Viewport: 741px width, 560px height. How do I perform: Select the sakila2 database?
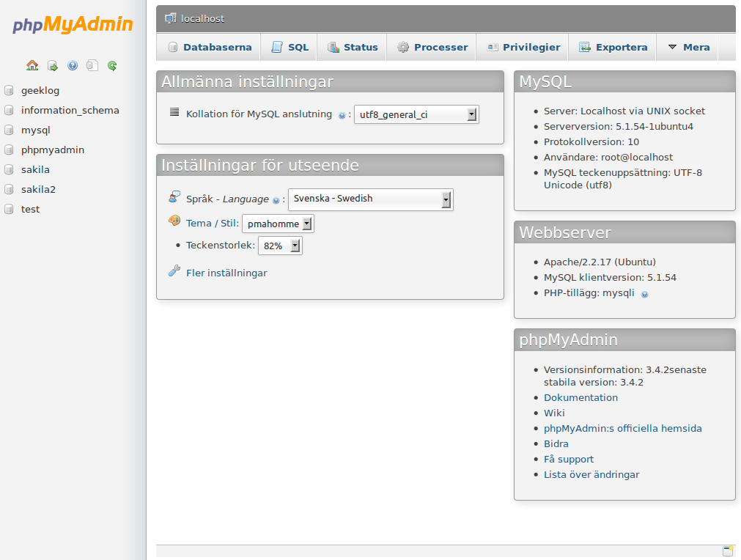(x=38, y=190)
